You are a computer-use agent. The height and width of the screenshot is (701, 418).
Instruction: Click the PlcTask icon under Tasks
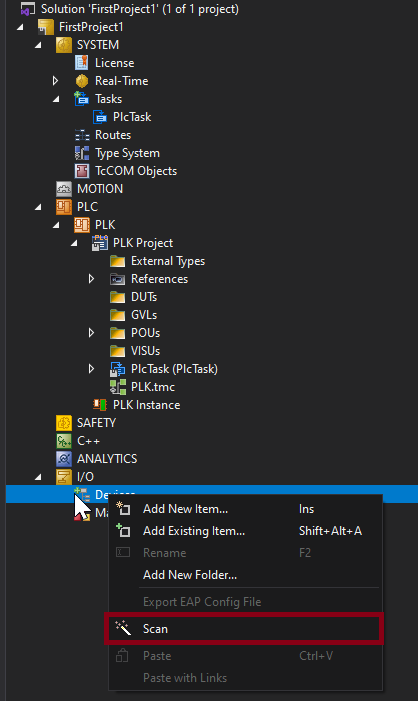pos(99,117)
